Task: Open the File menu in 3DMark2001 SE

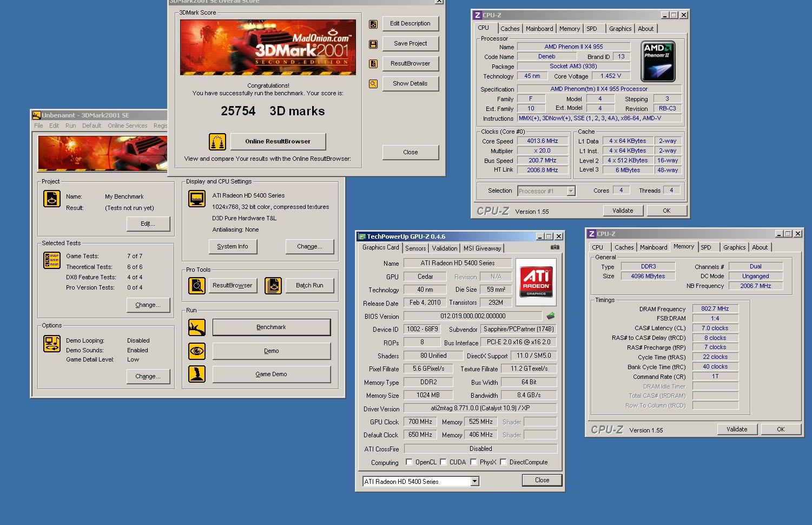Action: pos(38,126)
